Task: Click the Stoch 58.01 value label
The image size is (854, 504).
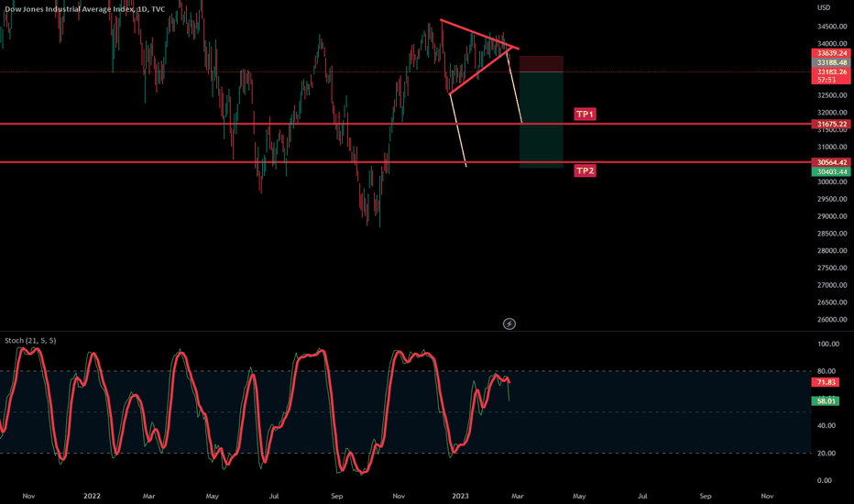Action: pyautogui.click(x=826, y=401)
